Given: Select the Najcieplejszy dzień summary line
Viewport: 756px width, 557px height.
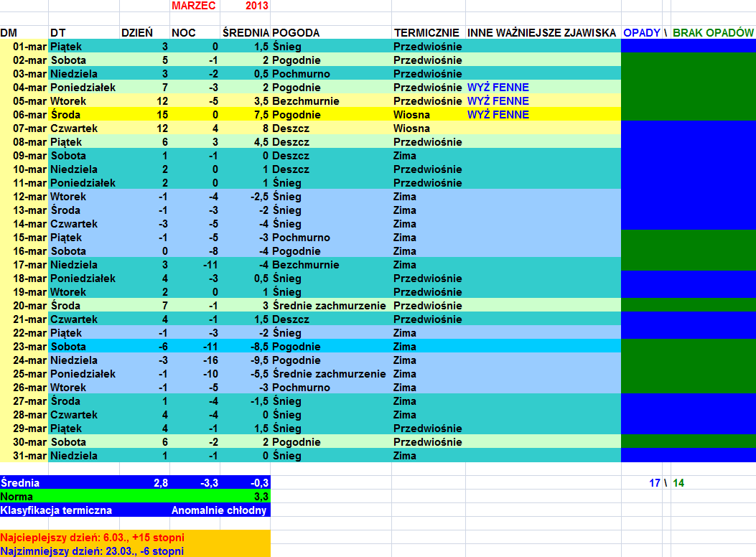Looking at the screenshot, I should (93, 538).
